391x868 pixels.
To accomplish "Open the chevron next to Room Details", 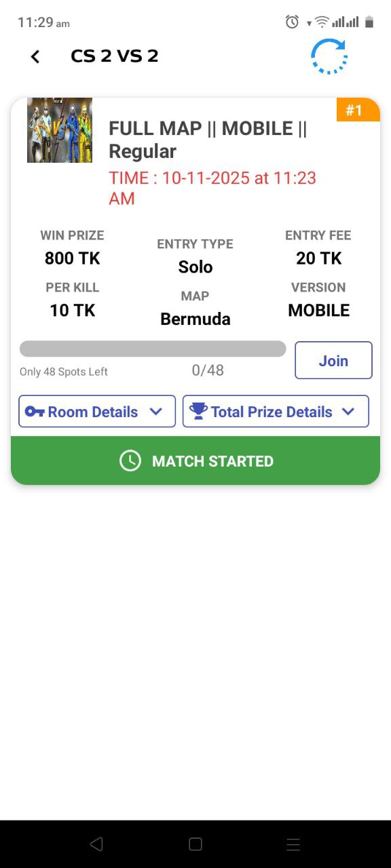I will [155, 411].
